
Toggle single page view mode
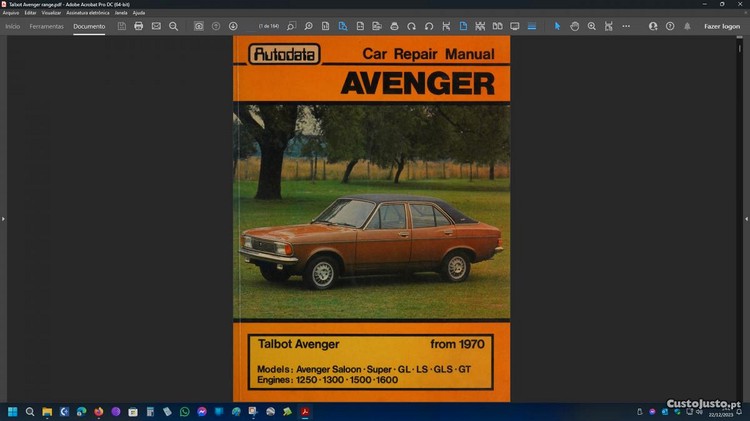463,26
